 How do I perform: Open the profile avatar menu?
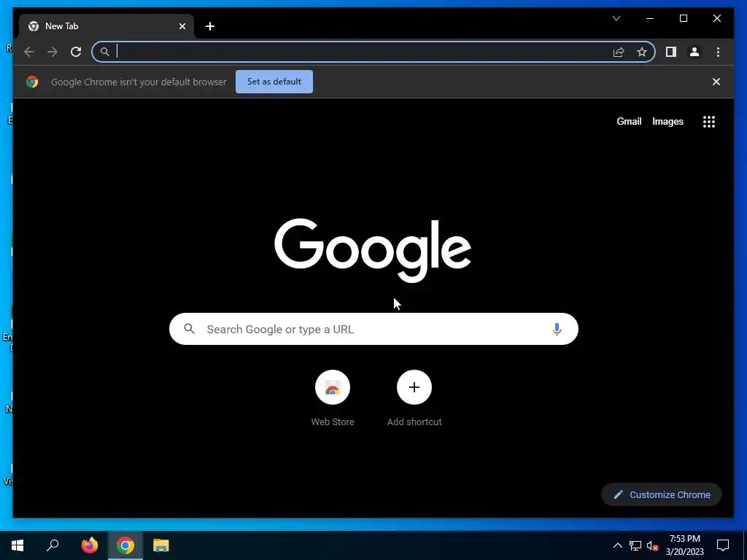(694, 52)
